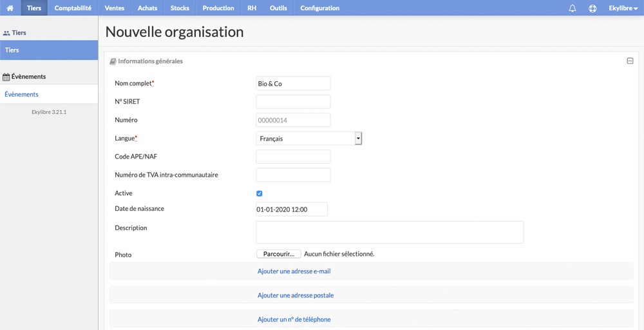Viewport: 644px width, 330px height.
Task: Click Ajouter une adresse postale
Action: [296, 295]
